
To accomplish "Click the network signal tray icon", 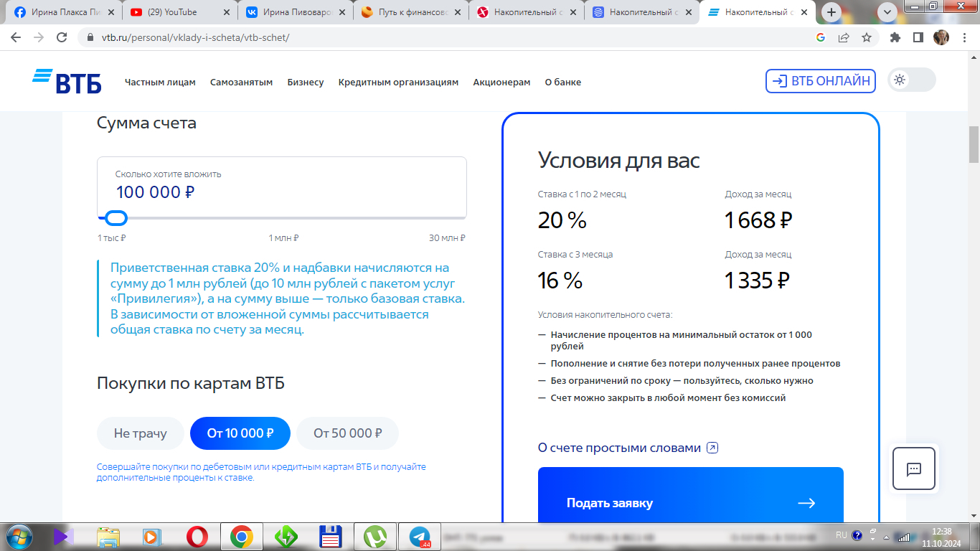I will (903, 536).
